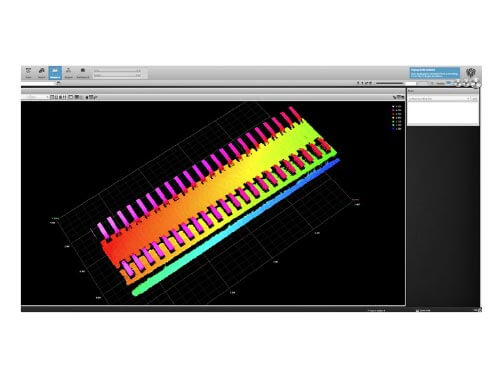Click the logo icon at top right
The image size is (500, 375).
[x=471, y=72]
